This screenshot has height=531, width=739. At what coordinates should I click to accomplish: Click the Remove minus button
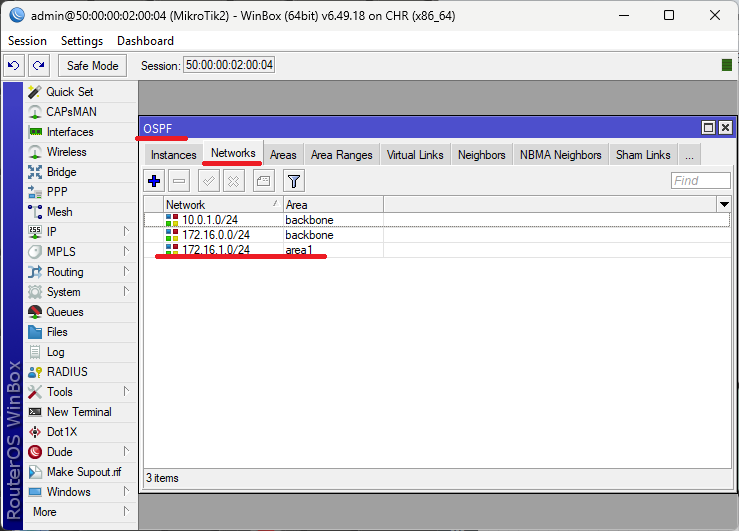coord(179,181)
